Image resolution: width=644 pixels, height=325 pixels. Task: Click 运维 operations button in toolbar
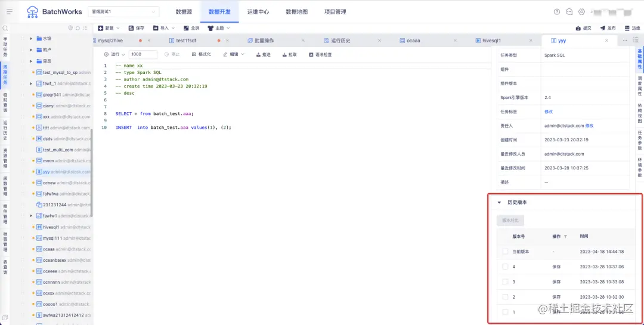point(632,28)
